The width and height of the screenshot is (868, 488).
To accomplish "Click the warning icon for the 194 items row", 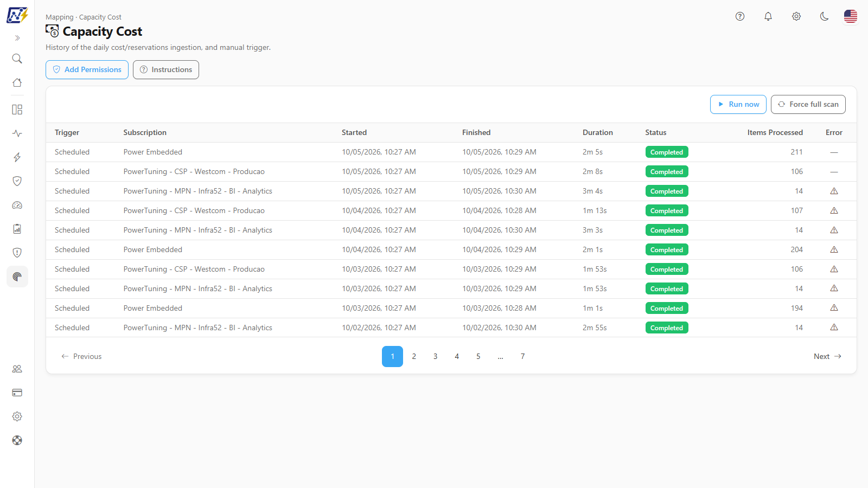I will [x=834, y=308].
